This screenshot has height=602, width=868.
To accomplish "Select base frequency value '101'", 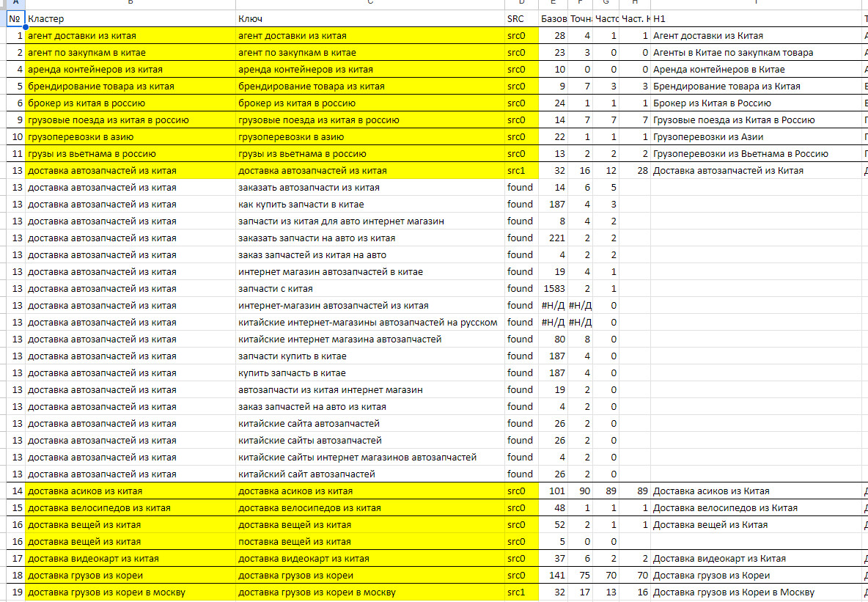I will click(x=553, y=491).
